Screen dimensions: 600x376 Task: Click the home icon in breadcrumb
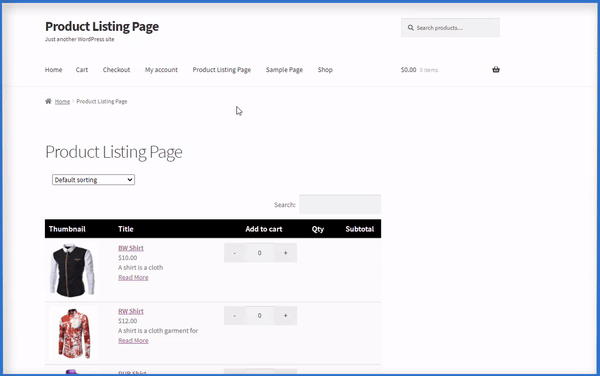[x=48, y=101]
